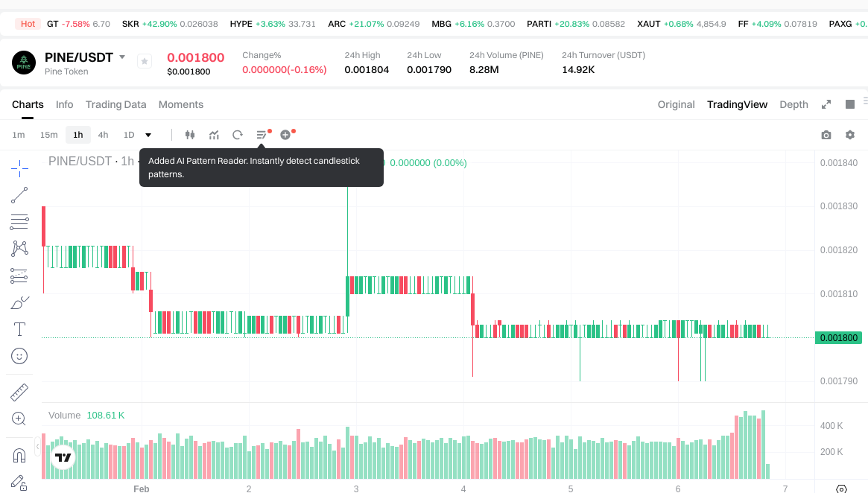This screenshot has height=493, width=868.
Task: Open the indicators menu icon
Action: coord(214,135)
